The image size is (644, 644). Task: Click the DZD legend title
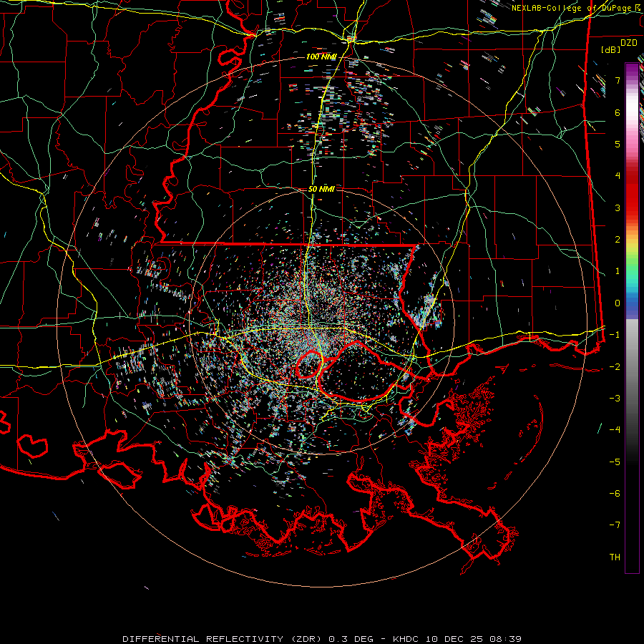tap(629, 43)
